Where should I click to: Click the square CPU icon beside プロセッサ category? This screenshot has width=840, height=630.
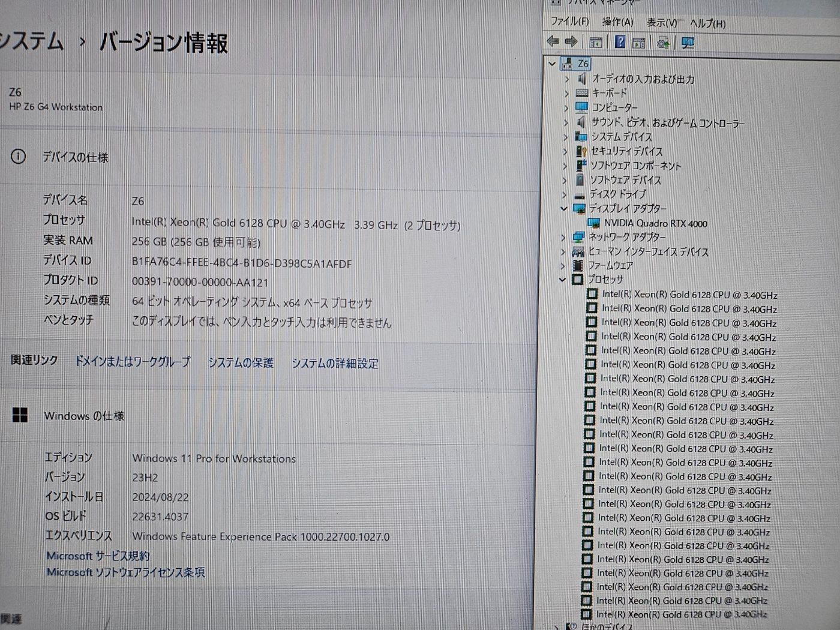pyautogui.click(x=577, y=280)
